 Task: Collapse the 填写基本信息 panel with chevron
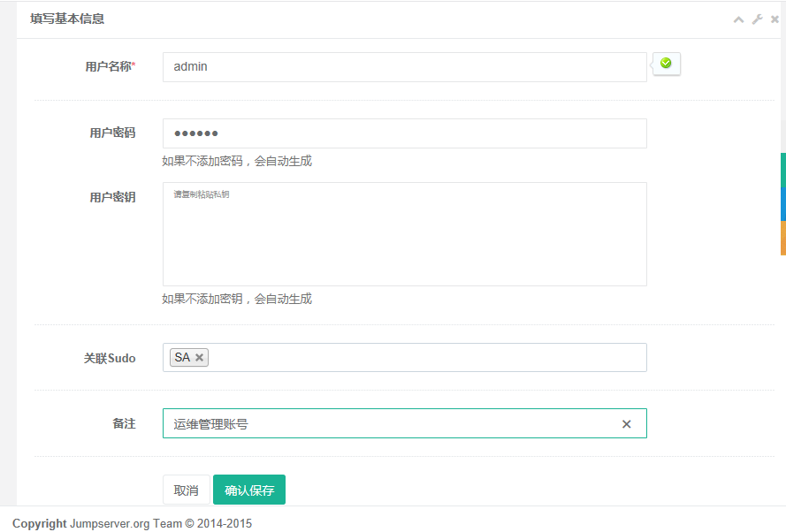click(738, 19)
